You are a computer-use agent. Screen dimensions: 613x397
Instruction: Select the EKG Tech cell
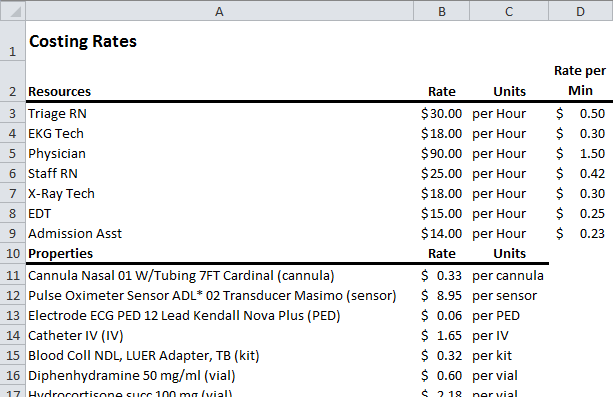[x=219, y=133]
